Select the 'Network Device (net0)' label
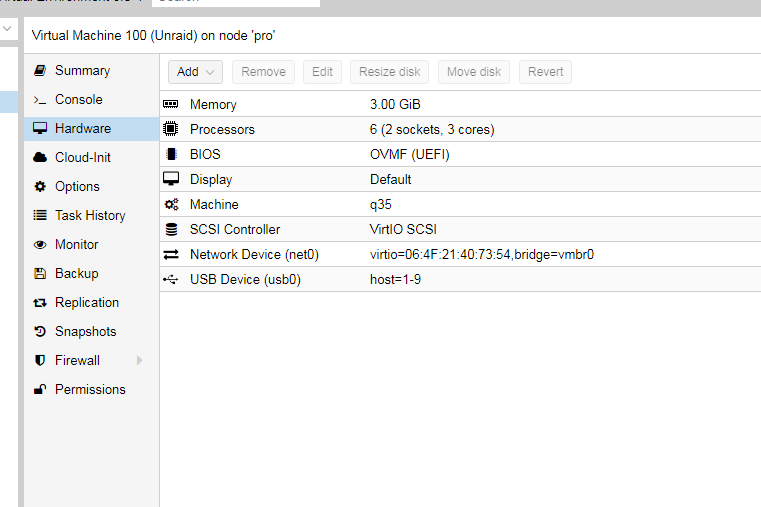This screenshot has height=507, width=761. pyautogui.click(x=254, y=255)
